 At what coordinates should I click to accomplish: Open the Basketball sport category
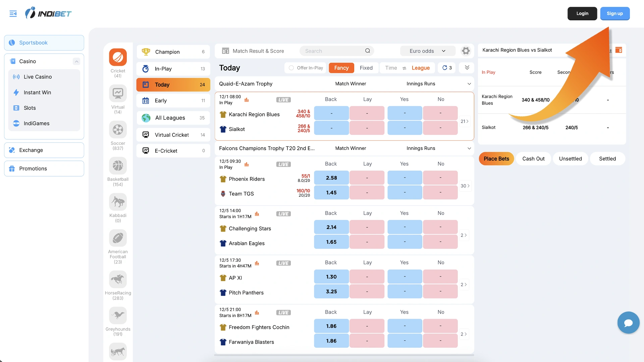[x=118, y=166]
